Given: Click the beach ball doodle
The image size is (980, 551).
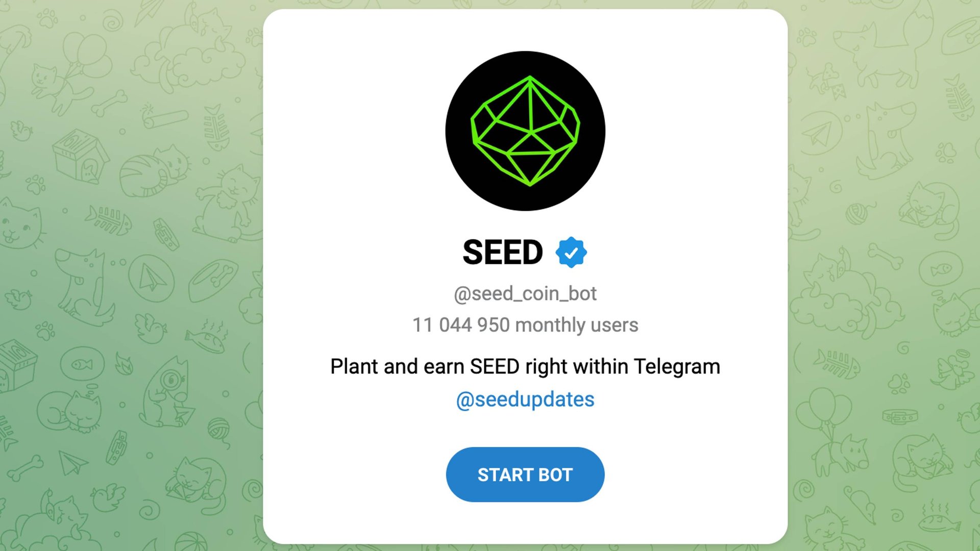Looking at the screenshot, I should tap(191, 542).
